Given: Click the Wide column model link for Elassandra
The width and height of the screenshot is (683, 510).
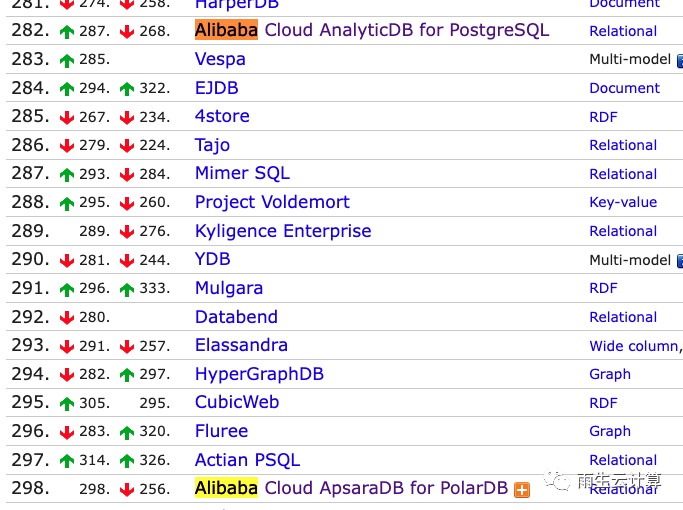Looking at the screenshot, I should point(634,346).
